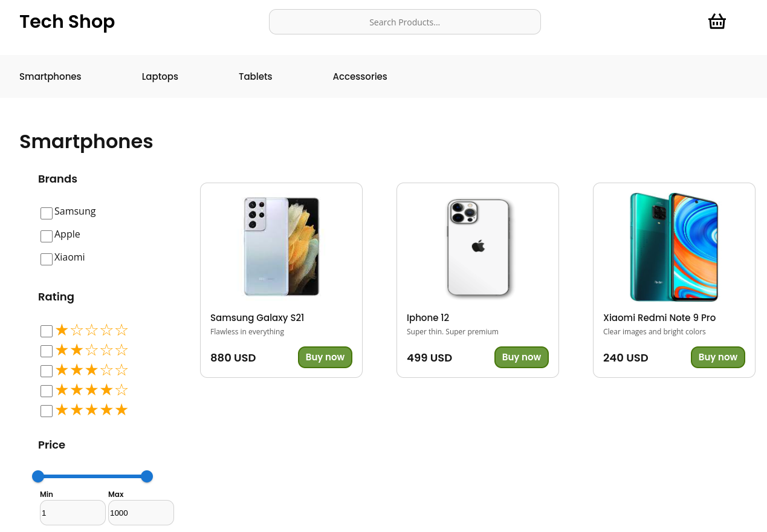Check the Xiaomi brand filter
Image resolution: width=767 pixels, height=532 pixels.
[x=46, y=259]
